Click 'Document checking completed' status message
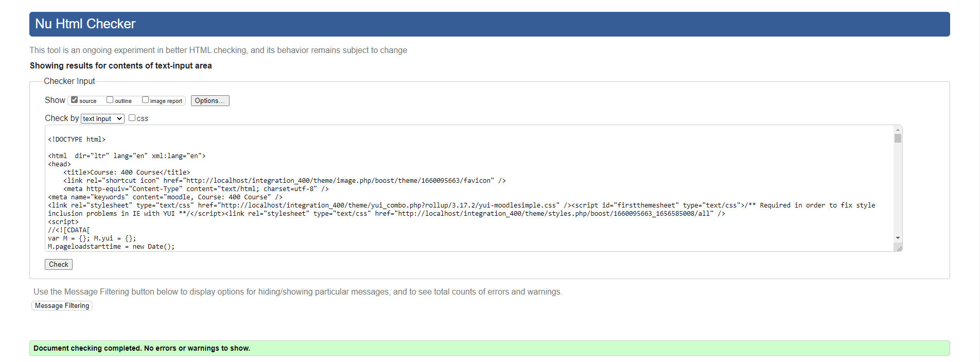The image size is (980, 362). 142,348
